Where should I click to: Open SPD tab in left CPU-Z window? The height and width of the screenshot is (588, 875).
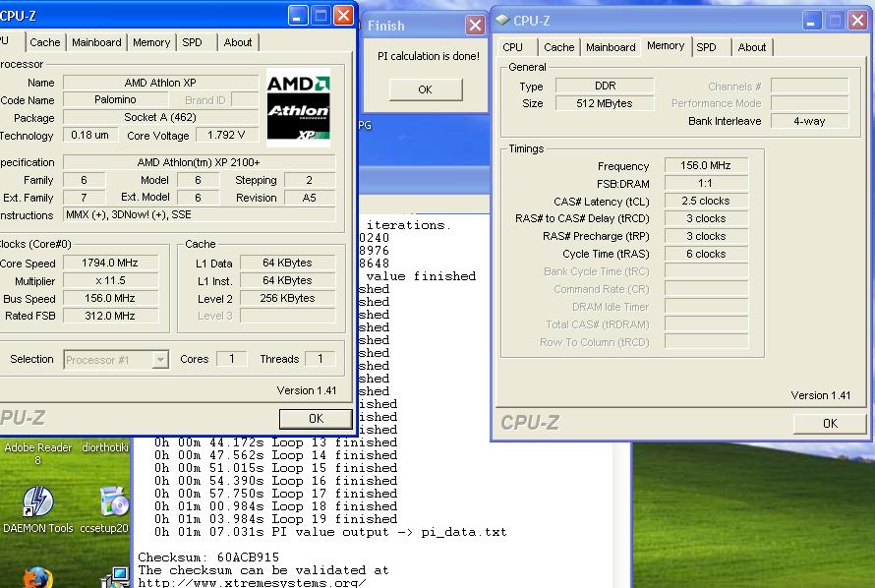192,42
